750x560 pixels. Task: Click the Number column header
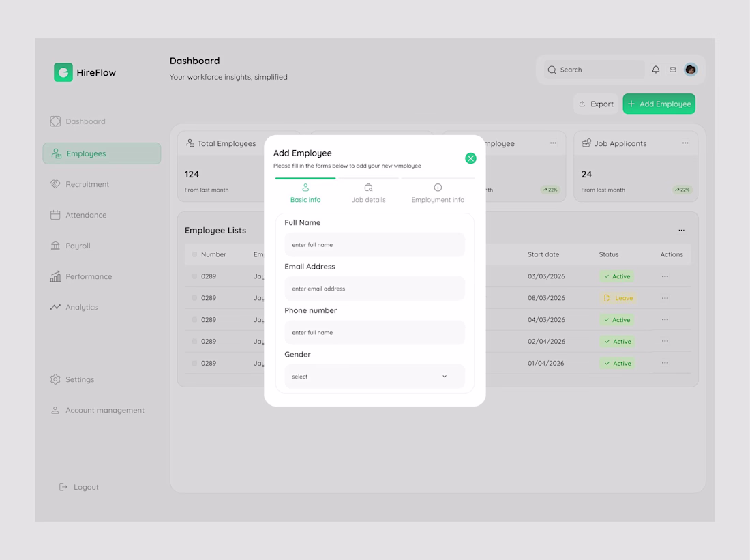point(213,254)
